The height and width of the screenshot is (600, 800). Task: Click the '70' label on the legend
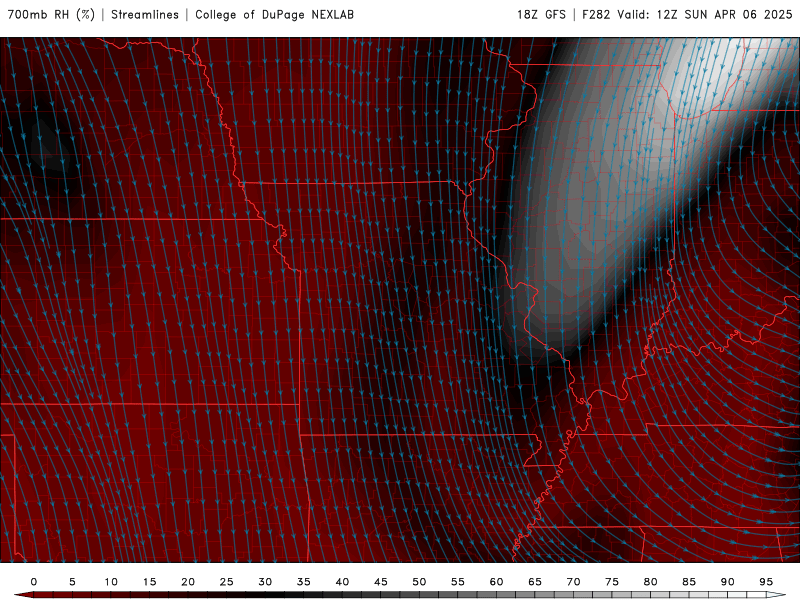point(573,582)
